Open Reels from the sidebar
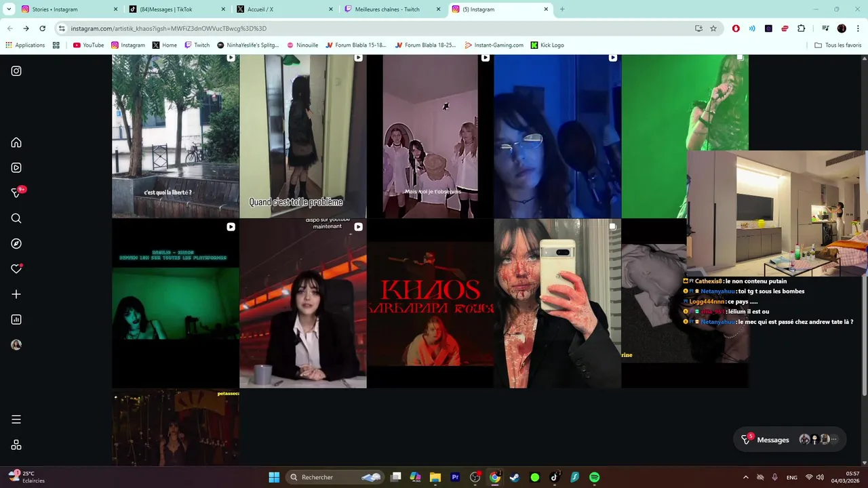868x488 pixels. coord(16,167)
